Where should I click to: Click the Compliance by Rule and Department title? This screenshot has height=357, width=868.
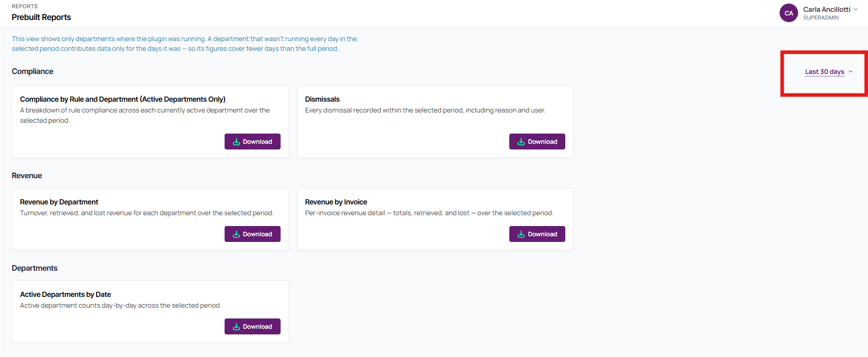[x=123, y=99]
